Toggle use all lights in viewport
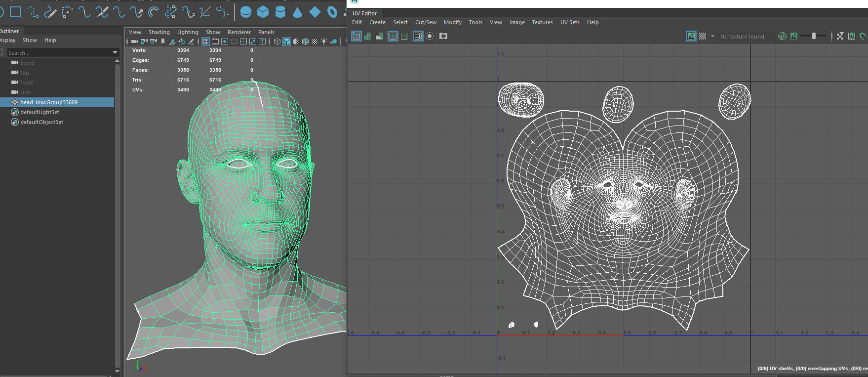Screen dimensions: 868x377 [324, 42]
